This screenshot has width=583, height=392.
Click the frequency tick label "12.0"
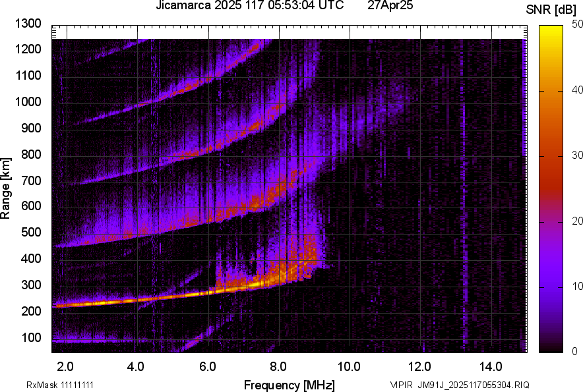(x=420, y=367)
